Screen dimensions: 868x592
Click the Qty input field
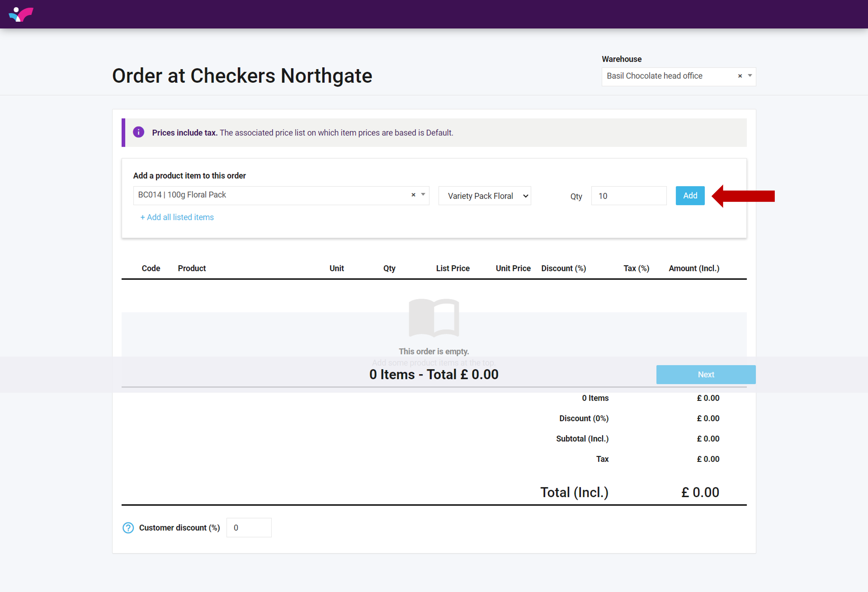[629, 196]
